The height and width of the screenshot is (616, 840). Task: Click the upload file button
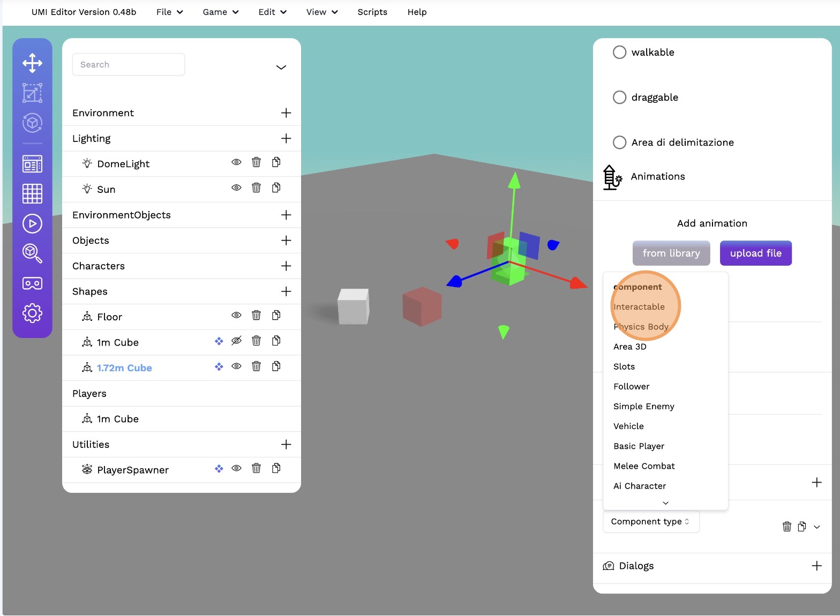tap(755, 253)
